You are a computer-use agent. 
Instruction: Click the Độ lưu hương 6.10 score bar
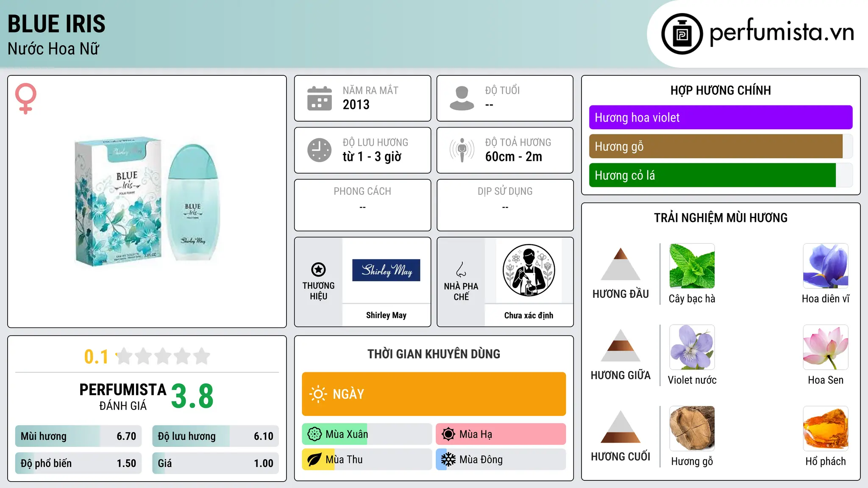click(215, 436)
